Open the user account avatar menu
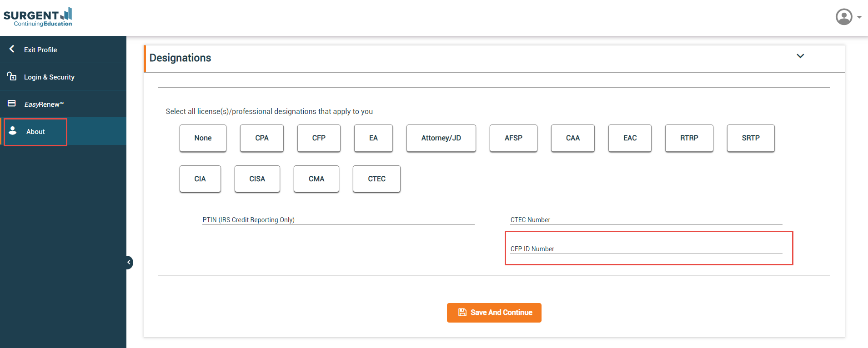This screenshot has width=868, height=348. pyautogui.click(x=844, y=17)
